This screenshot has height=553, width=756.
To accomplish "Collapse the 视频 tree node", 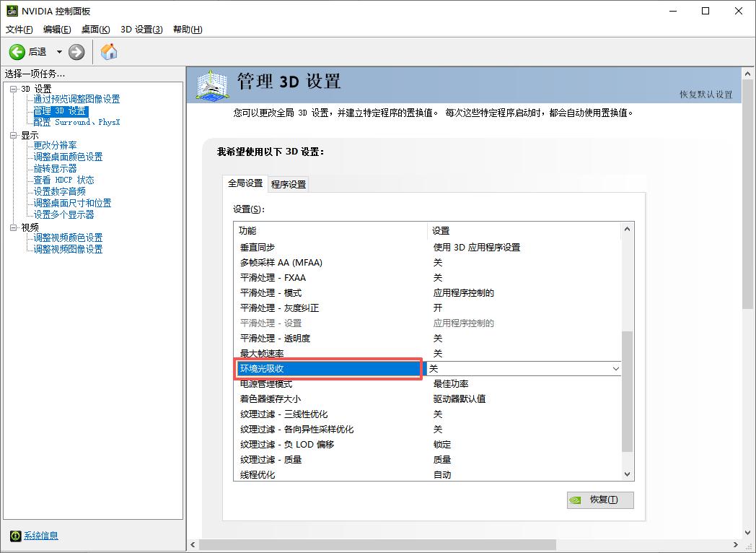I will [14, 227].
